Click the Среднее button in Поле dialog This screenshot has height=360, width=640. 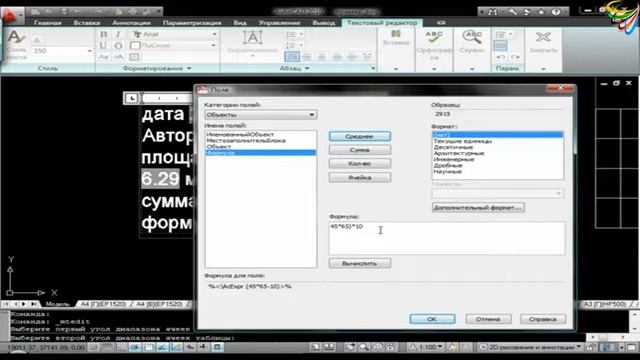360,136
